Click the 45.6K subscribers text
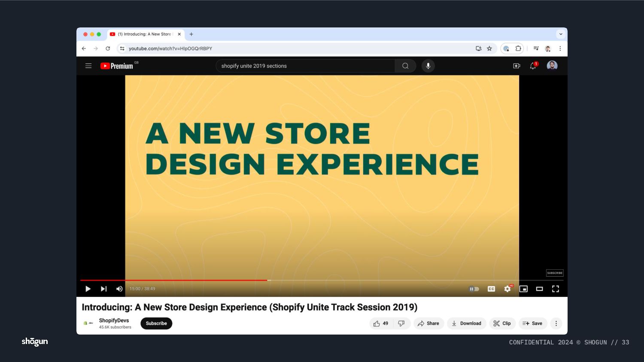The image size is (644, 362). 115,327
